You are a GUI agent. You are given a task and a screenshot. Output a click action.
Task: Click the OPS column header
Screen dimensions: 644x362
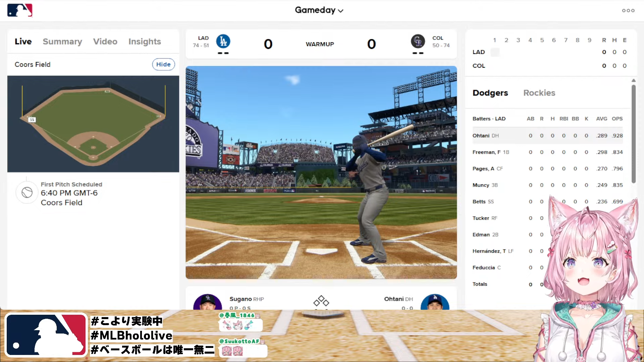pyautogui.click(x=617, y=119)
